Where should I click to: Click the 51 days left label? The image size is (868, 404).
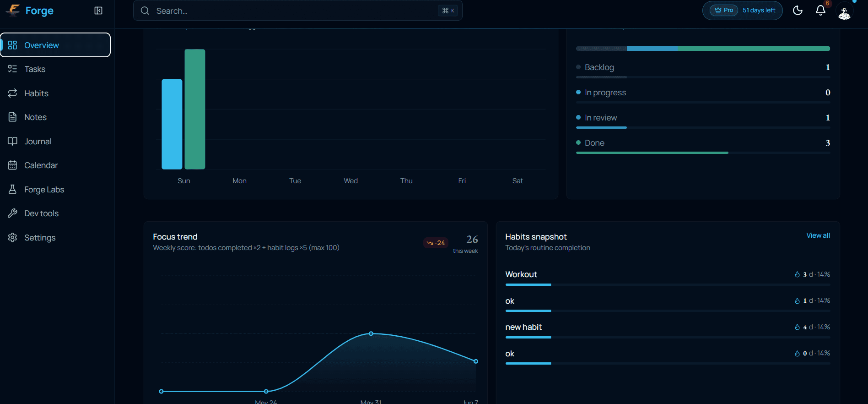pyautogui.click(x=759, y=10)
